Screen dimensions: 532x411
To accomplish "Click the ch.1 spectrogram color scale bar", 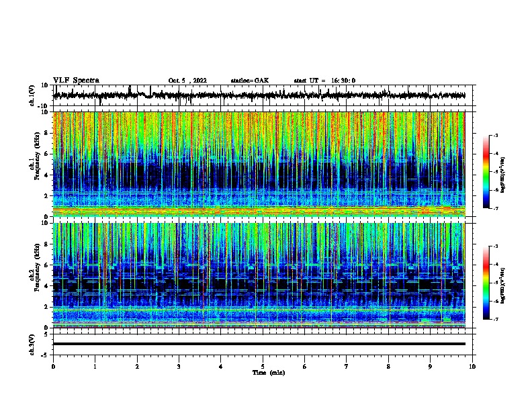I will point(486,172).
